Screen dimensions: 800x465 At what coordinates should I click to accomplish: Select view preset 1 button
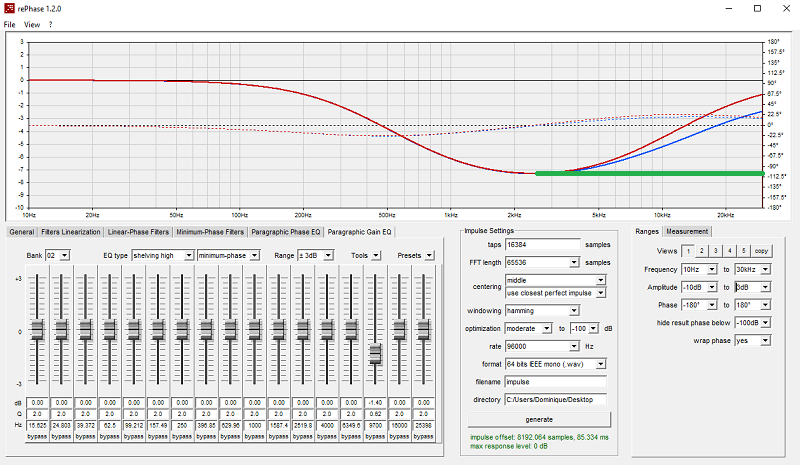(x=688, y=251)
